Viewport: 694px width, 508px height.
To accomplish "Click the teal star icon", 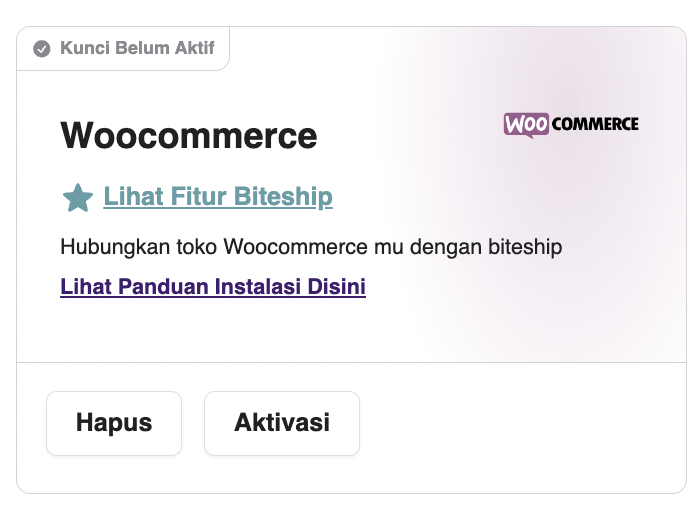I will (x=78, y=198).
